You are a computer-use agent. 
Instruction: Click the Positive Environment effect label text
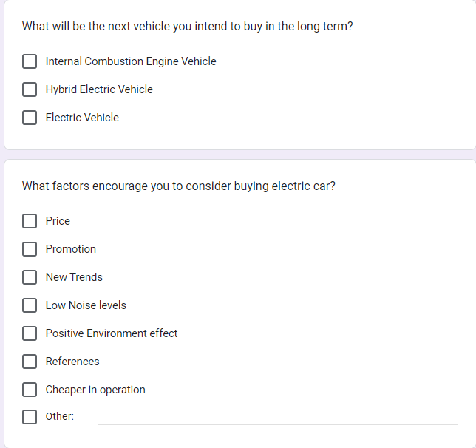(x=112, y=333)
